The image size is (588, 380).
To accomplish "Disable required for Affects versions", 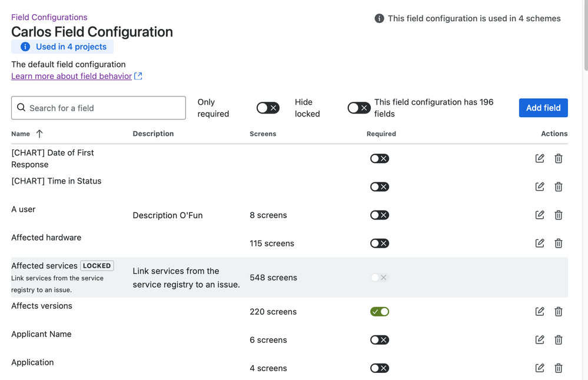I will click(380, 312).
